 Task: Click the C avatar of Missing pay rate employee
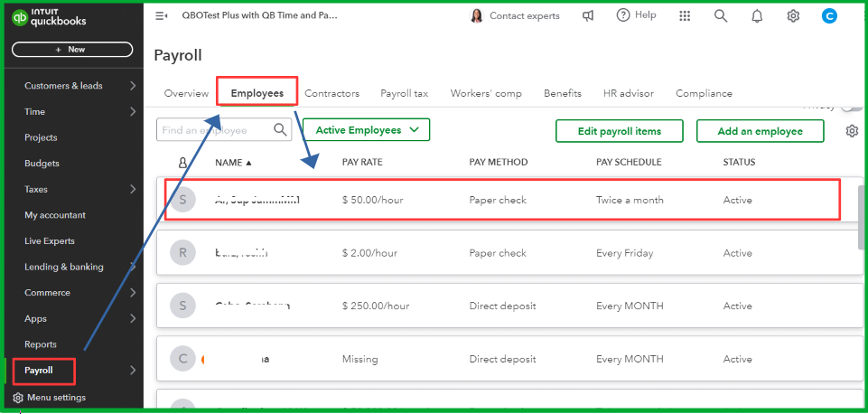182,359
